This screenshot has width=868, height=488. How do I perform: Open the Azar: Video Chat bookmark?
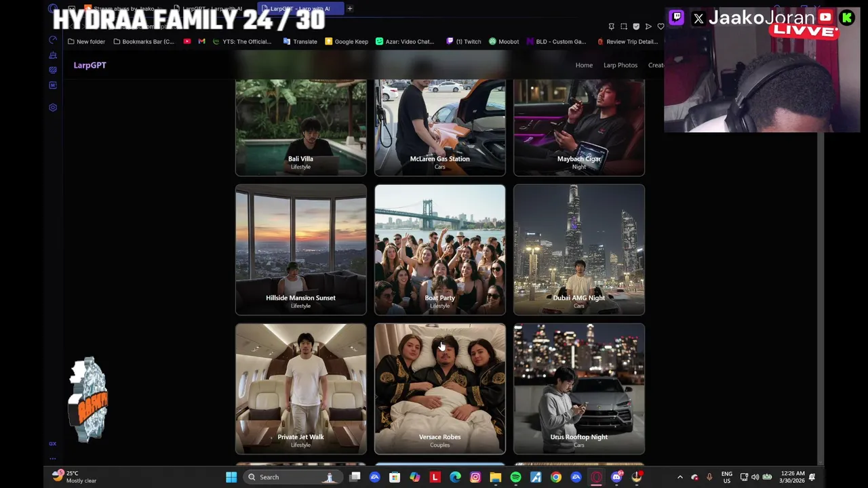point(405,41)
